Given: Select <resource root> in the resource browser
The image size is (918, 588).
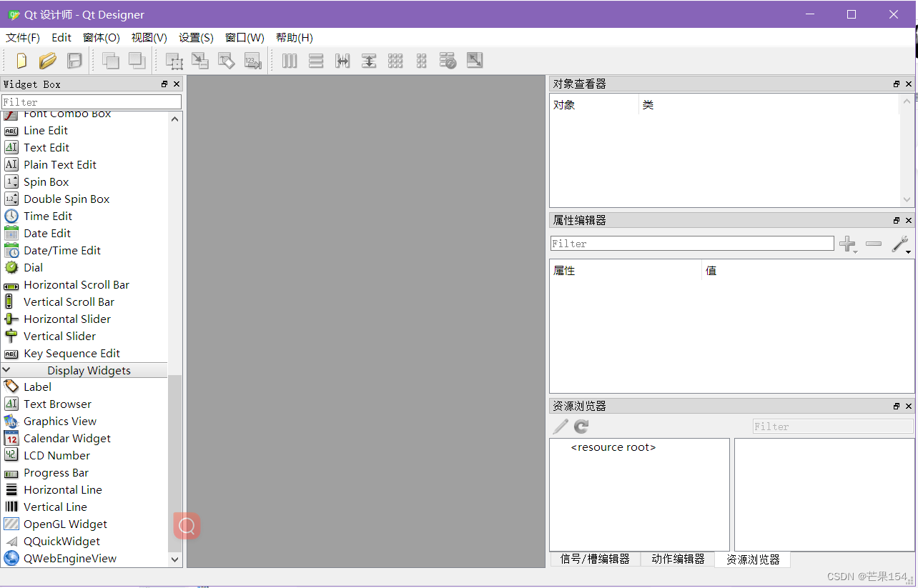Looking at the screenshot, I should click(x=613, y=447).
